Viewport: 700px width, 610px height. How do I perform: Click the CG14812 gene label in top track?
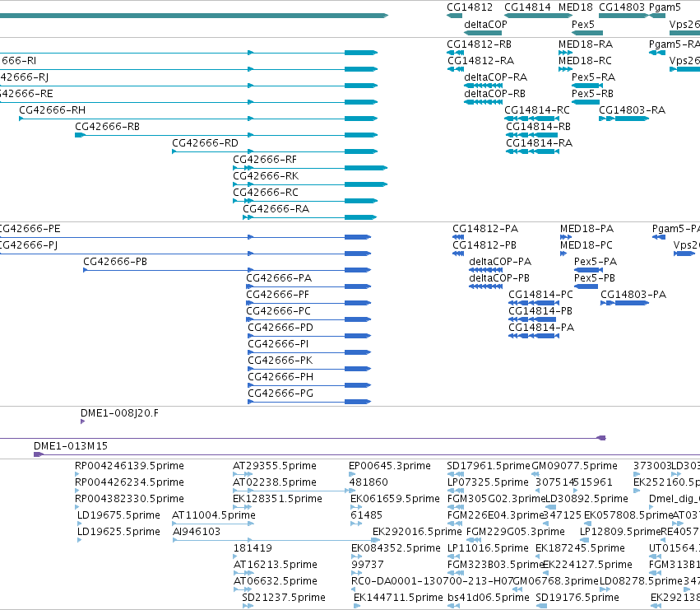(469, 7)
